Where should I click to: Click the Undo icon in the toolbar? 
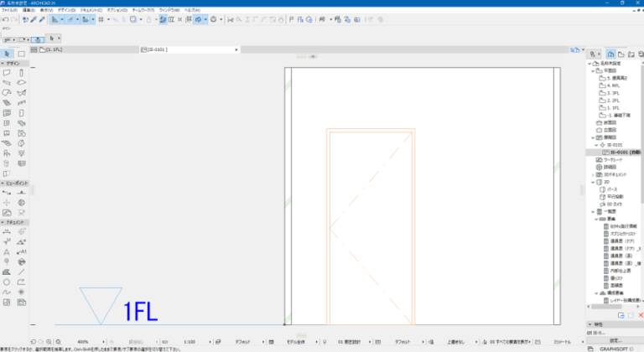click(x=6, y=19)
